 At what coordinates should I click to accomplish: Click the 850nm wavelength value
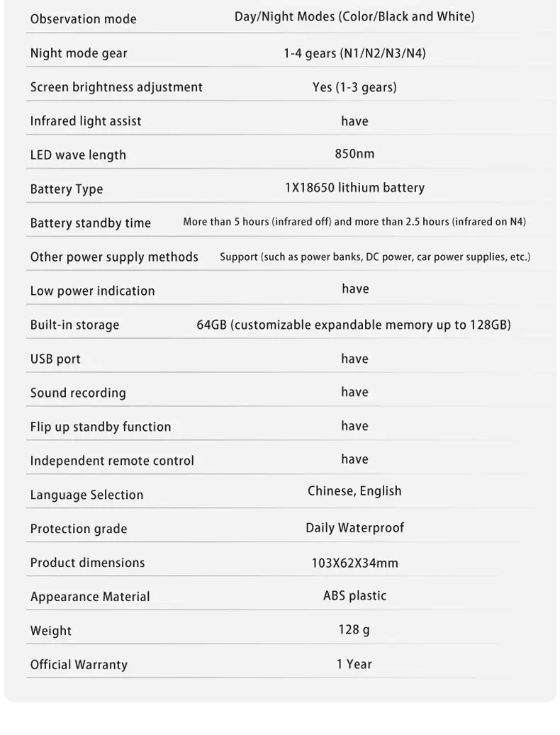coord(354,154)
